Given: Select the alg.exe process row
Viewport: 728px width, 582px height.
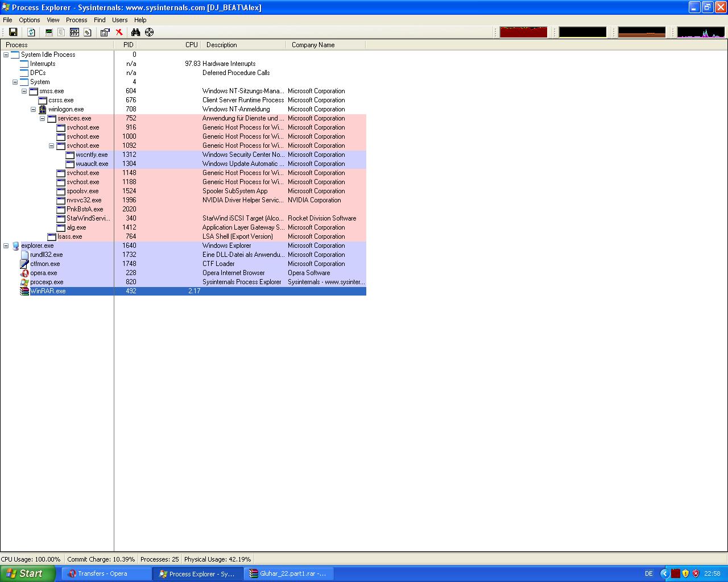Looking at the screenshot, I should point(183,227).
